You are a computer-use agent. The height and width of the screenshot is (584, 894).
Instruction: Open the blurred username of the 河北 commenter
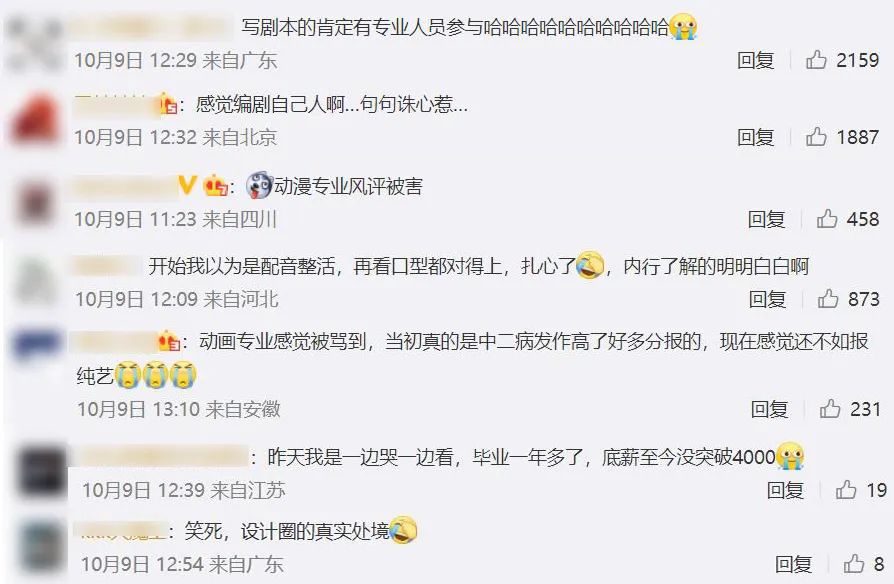[x=108, y=266]
